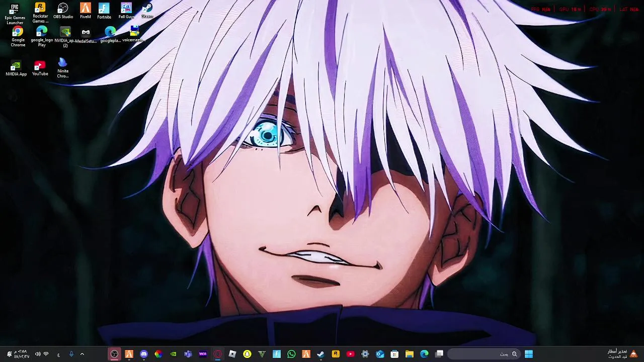This screenshot has width=644, height=362.
Task: Open Microsoft Teams from the taskbar
Action: [x=188, y=354]
